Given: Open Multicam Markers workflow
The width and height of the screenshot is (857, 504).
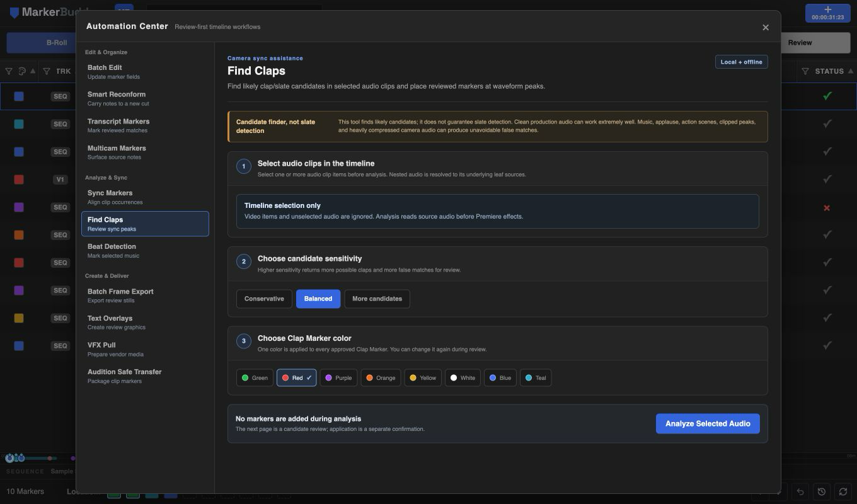Looking at the screenshot, I should coord(145,152).
